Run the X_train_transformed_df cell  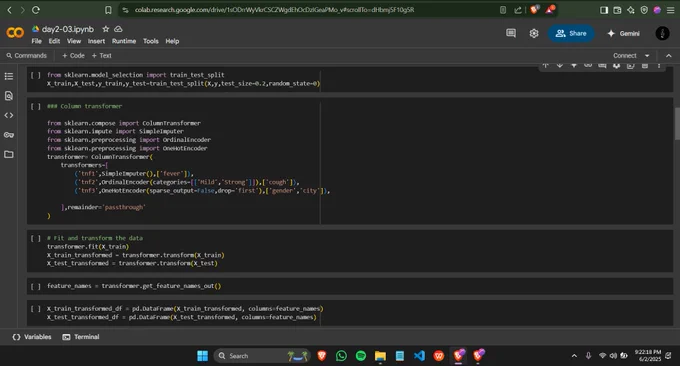36,309
